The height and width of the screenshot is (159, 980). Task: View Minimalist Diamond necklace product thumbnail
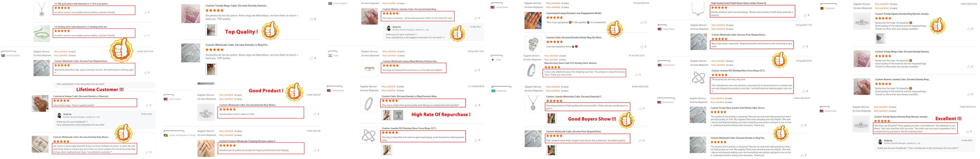click(x=533, y=103)
